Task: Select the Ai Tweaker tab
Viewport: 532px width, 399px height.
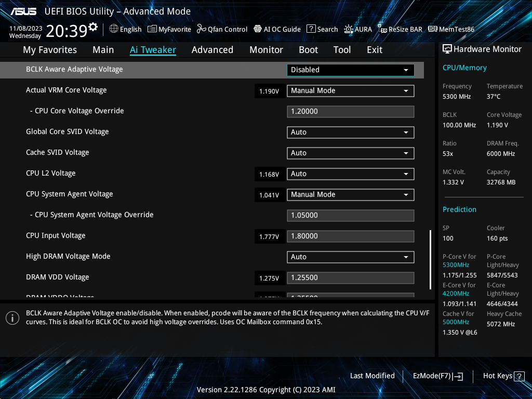Action: tap(153, 50)
